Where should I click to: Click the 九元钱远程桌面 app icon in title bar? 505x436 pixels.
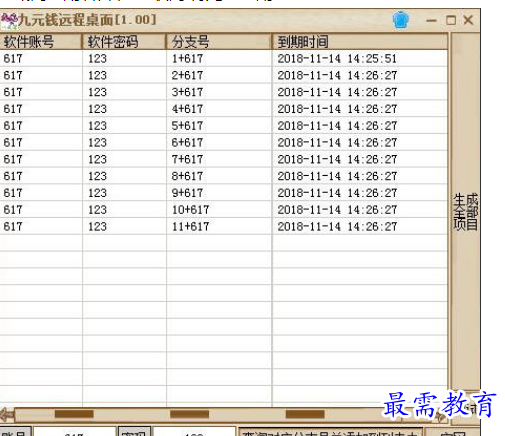click(9, 21)
